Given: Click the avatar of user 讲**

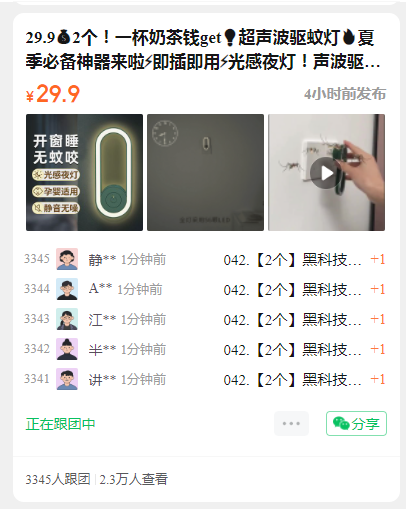Looking at the screenshot, I should [67, 379].
